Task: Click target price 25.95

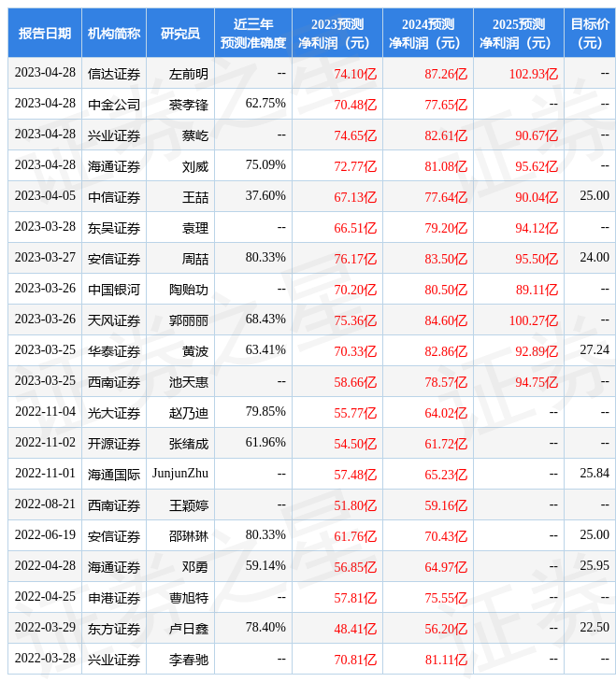Action: click(595, 566)
